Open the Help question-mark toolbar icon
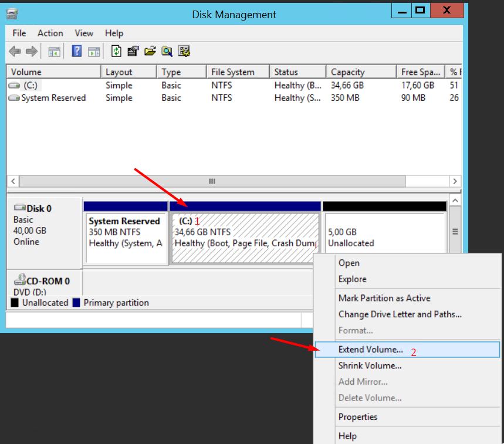504x444 pixels. [x=76, y=51]
